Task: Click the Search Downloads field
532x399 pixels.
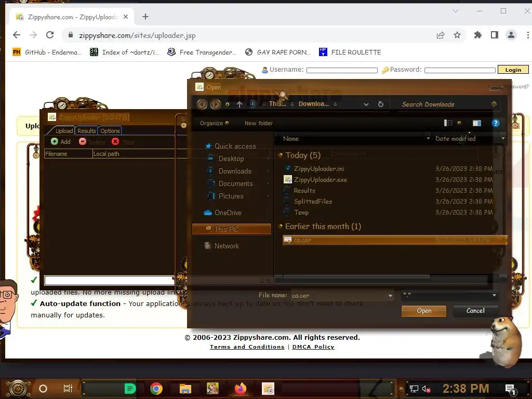Action: (448, 104)
